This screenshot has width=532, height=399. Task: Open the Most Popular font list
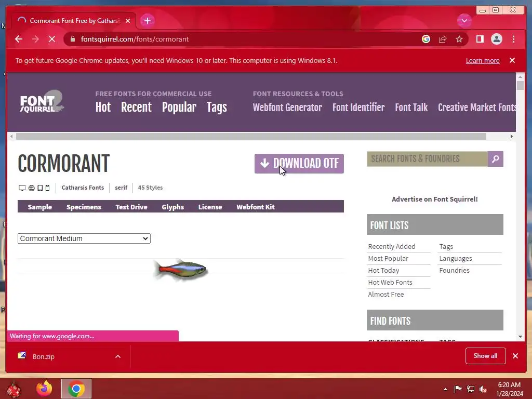[x=388, y=259]
